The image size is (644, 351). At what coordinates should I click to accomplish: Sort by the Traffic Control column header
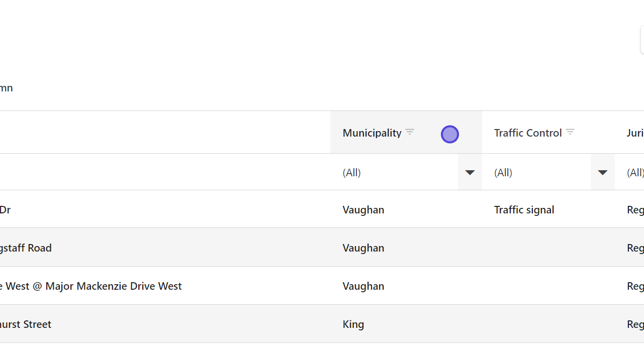pos(527,133)
